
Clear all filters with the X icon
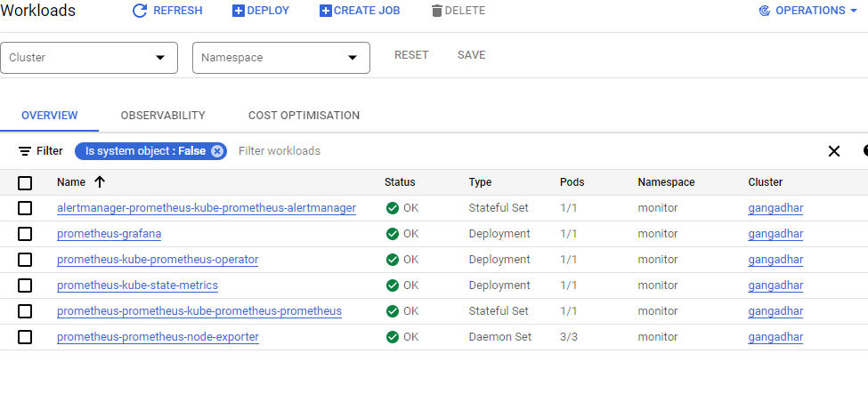(x=833, y=151)
